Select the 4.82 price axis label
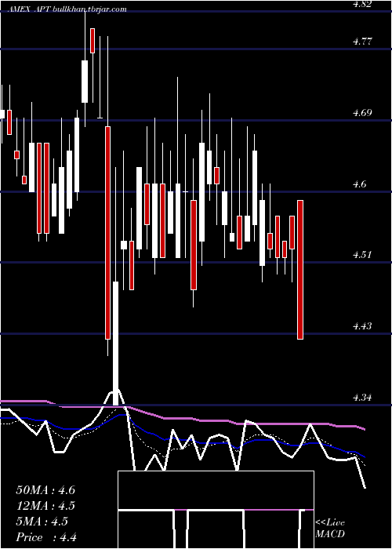392x549 pixels. (362, 4)
